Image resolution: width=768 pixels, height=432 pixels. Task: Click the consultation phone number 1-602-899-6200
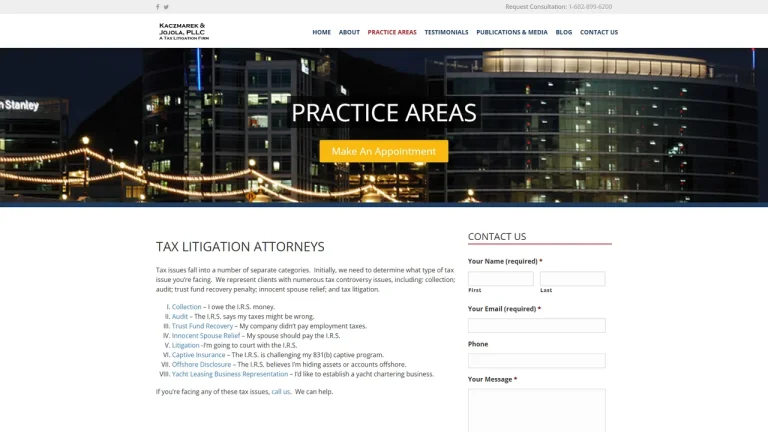(590, 7)
